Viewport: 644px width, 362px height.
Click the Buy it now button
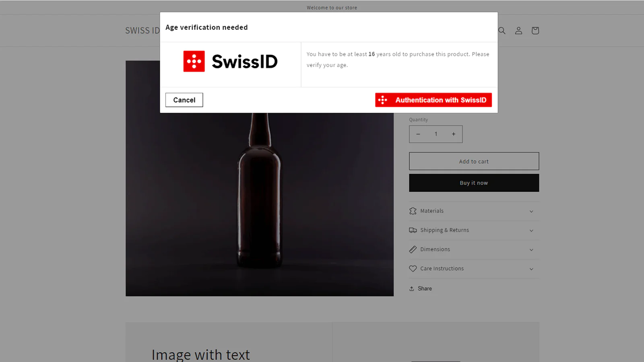474,183
